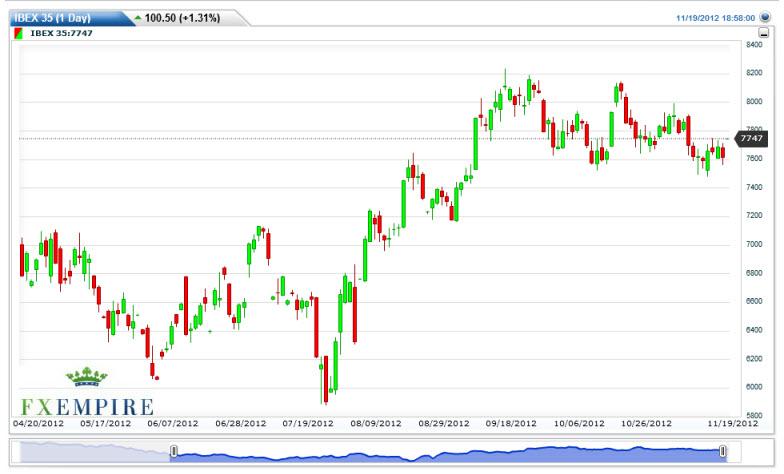Screen dimensions: 784x474
Task: Click the 6000 price axis label
Action: (754, 387)
